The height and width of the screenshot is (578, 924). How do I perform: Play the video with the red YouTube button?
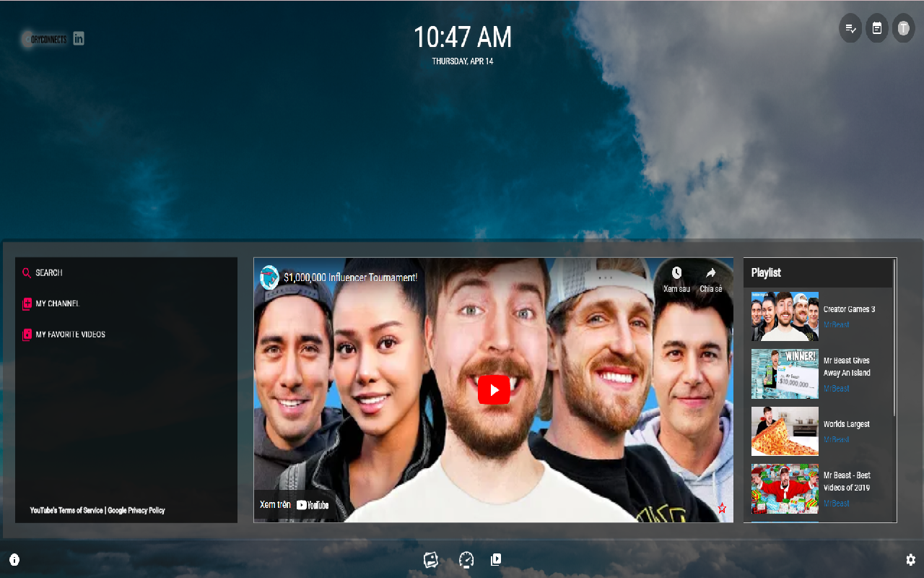pos(494,390)
